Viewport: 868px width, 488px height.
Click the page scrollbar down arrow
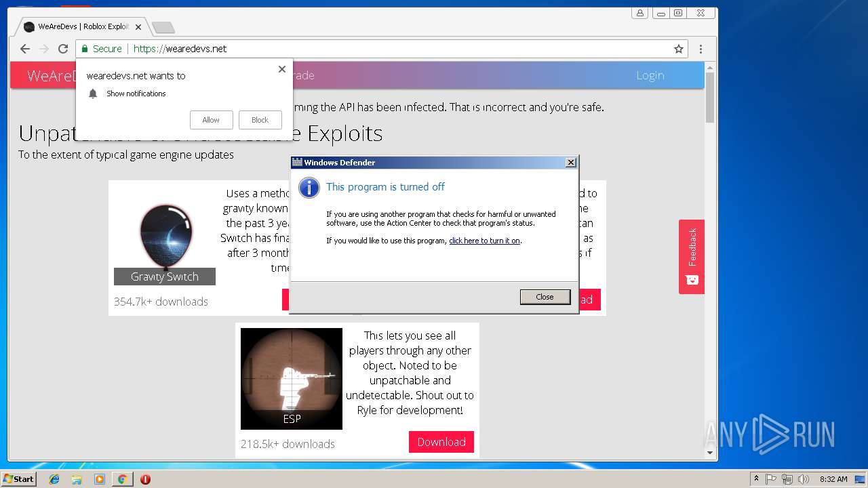(x=711, y=453)
